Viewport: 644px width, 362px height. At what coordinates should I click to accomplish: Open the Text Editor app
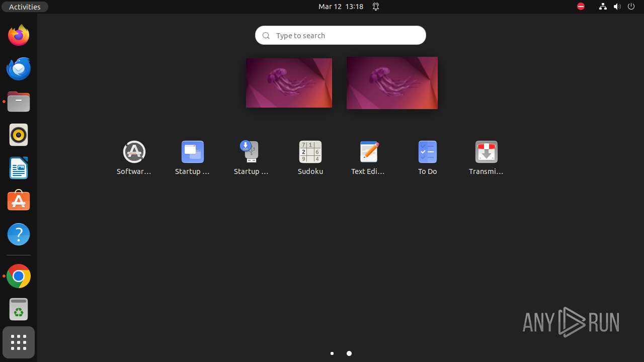[x=368, y=158]
